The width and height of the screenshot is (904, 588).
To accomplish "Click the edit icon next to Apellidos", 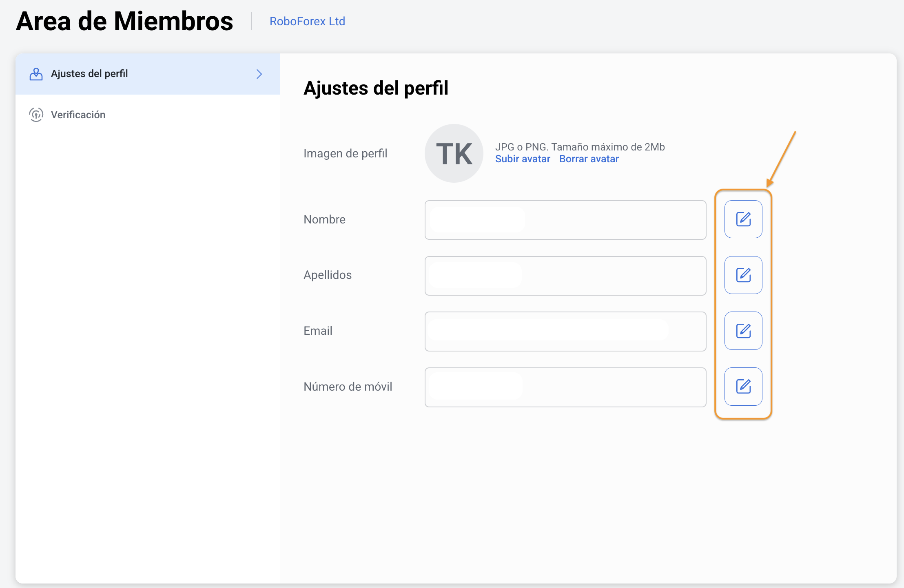I will [743, 275].
